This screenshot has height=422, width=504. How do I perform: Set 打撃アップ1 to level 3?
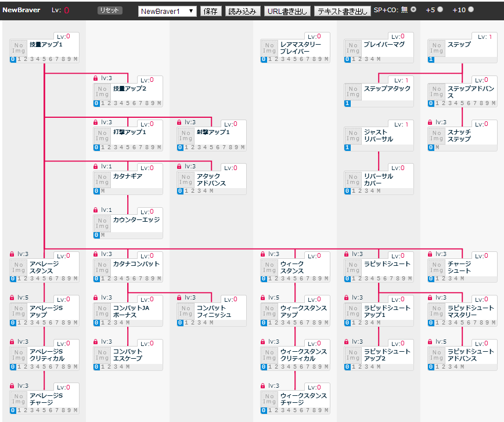pyautogui.click(x=116, y=147)
